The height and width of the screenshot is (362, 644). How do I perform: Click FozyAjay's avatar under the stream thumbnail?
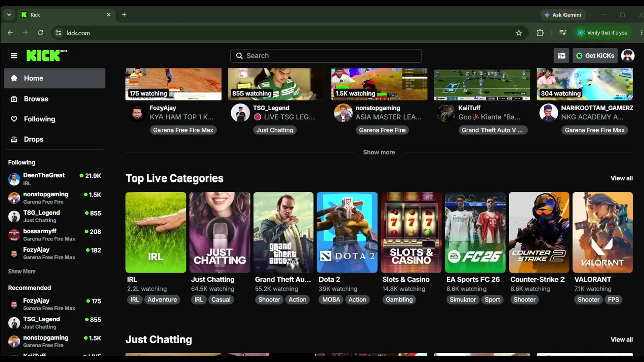[x=137, y=113]
